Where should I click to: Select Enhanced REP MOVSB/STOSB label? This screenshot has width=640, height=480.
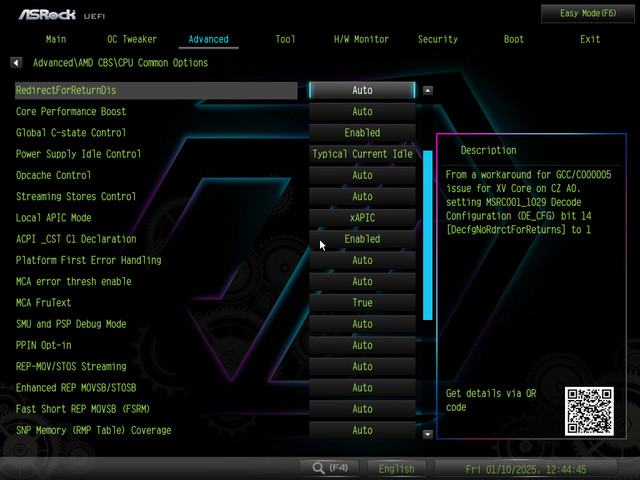tap(76, 387)
